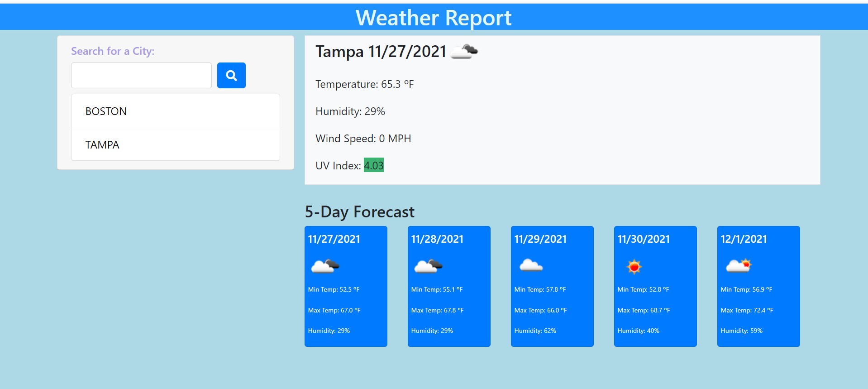Click 'Min Temp: 56.9 °F' text

[746, 289]
